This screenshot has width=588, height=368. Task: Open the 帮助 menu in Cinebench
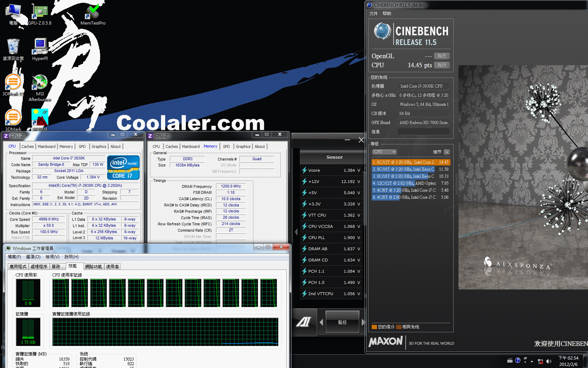point(387,14)
